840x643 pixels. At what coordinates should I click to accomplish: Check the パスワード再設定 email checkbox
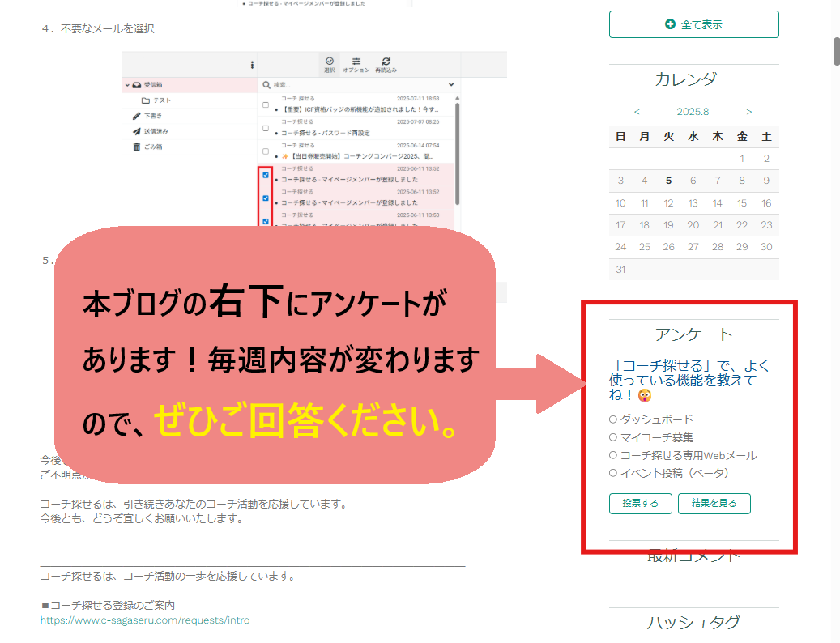point(266,128)
